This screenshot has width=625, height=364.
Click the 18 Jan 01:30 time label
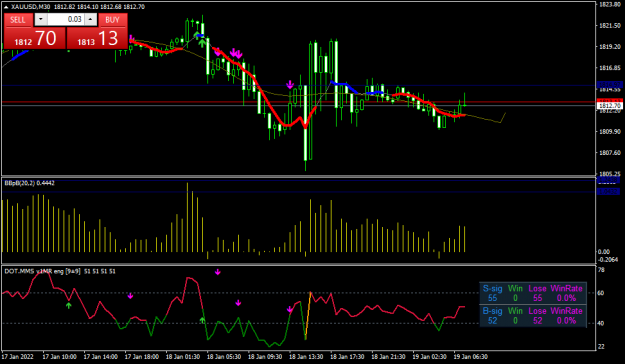click(x=183, y=356)
